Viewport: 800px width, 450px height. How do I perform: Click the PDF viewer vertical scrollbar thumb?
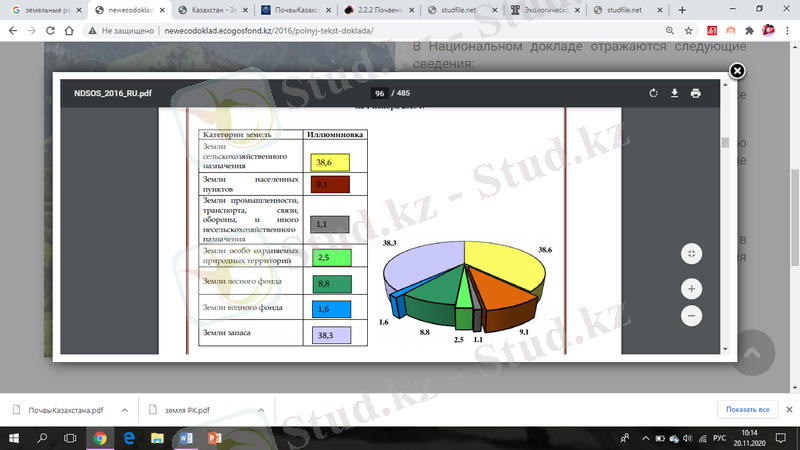click(x=725, y=142)
